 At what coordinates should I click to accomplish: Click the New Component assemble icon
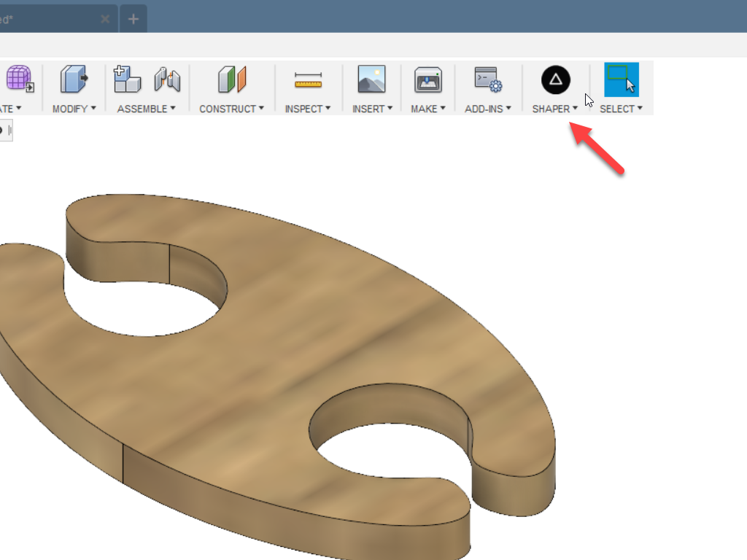pos(127,79)
